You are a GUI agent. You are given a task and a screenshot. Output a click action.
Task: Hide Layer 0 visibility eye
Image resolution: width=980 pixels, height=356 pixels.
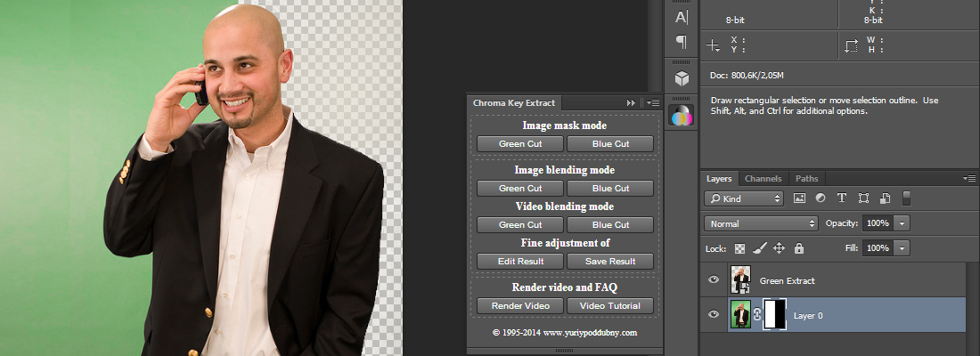pos(713,314)
